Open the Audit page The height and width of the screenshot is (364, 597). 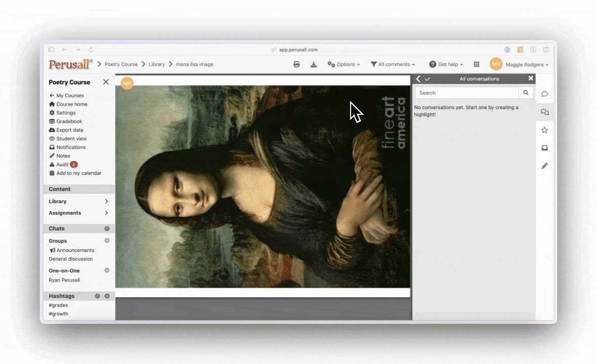[x=59, y=164]
